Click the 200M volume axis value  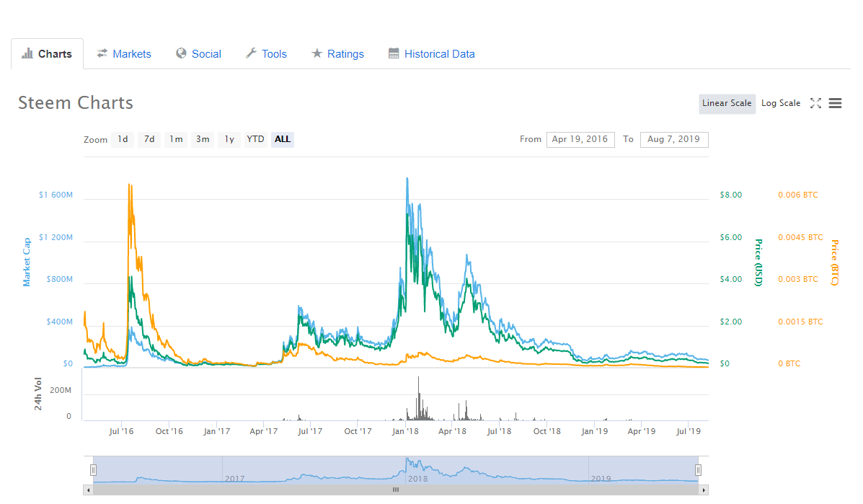point(61,390)
